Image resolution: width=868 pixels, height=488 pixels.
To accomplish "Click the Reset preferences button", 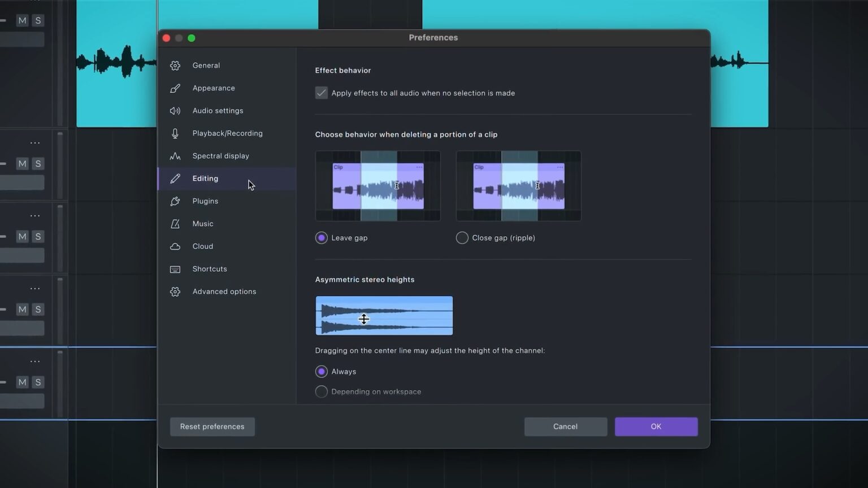I will [212, 426].
